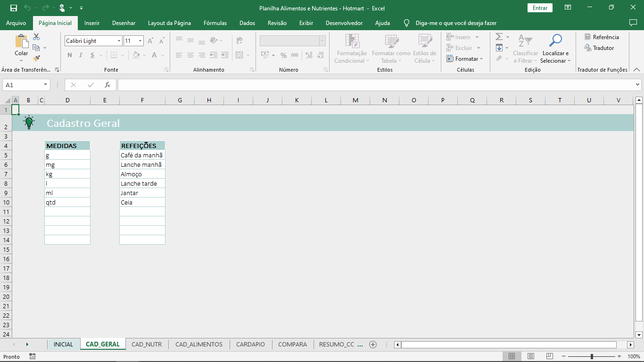This screenshot has width=644, height=362.
Task: Open Localizar e Selecionar search icon
Action: [x=555, y=40]
